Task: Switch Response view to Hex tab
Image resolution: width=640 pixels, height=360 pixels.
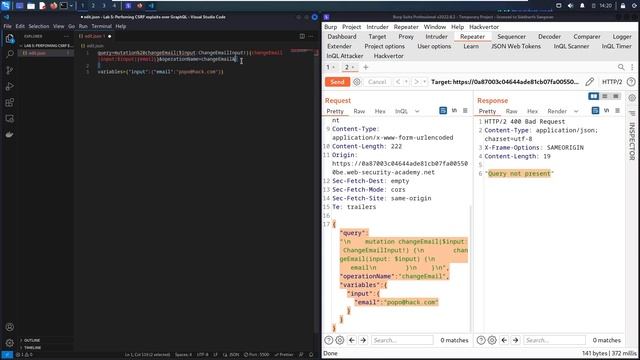Action: 532,111
